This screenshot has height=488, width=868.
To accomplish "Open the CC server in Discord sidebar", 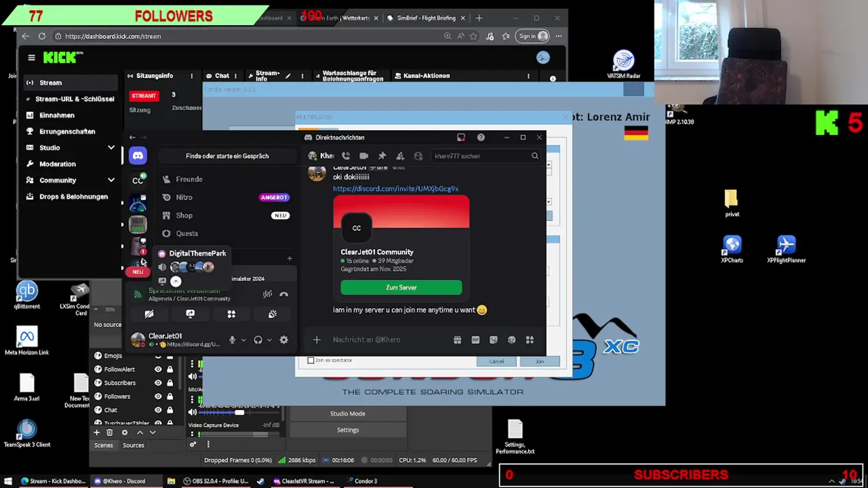I will point(138,180).
